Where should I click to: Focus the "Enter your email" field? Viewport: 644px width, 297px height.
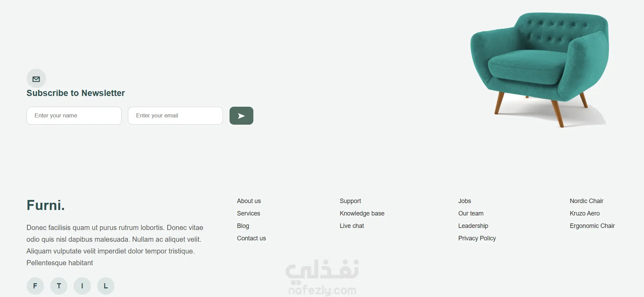coord(175,116)
